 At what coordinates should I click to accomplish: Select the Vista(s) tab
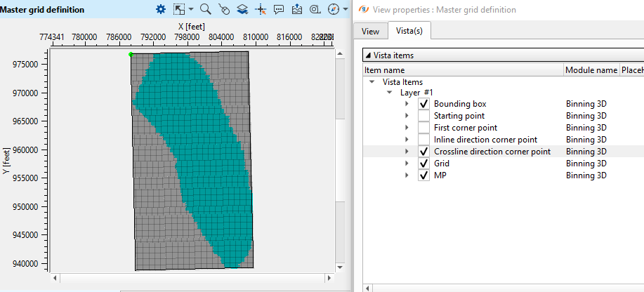(x=409, y=31)
